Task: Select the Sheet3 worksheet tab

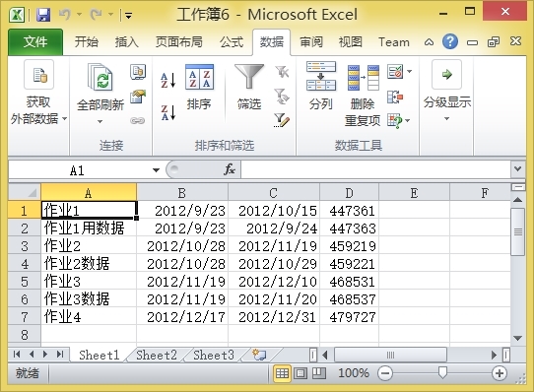Action: click(x=214, y=356)
